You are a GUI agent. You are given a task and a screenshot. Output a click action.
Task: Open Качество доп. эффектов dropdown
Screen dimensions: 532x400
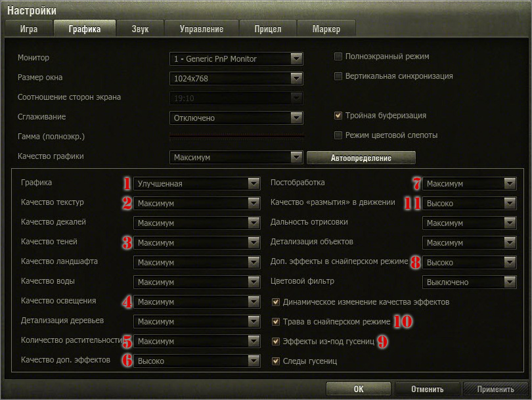[x=197, y=361]
